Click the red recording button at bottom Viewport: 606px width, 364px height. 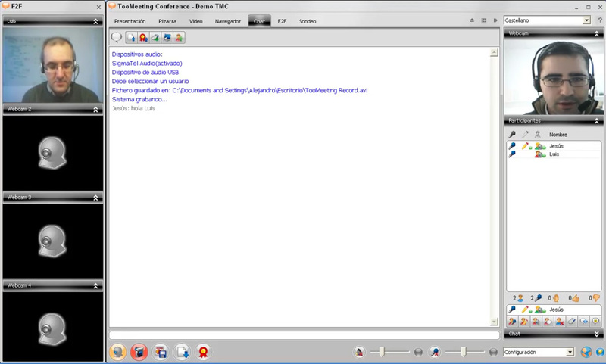tap(139, 352)
